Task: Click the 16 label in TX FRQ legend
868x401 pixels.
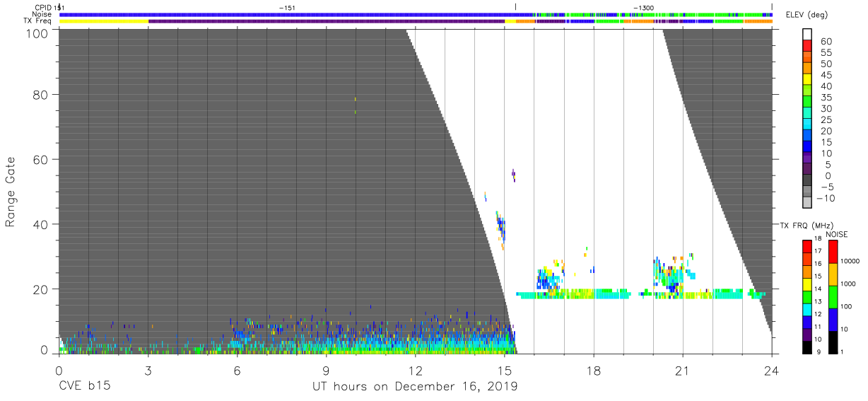Action: pos(819,265)
